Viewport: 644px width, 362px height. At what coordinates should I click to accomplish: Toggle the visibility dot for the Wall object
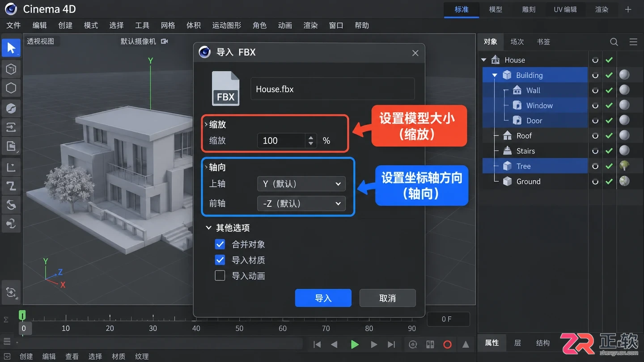595,90
